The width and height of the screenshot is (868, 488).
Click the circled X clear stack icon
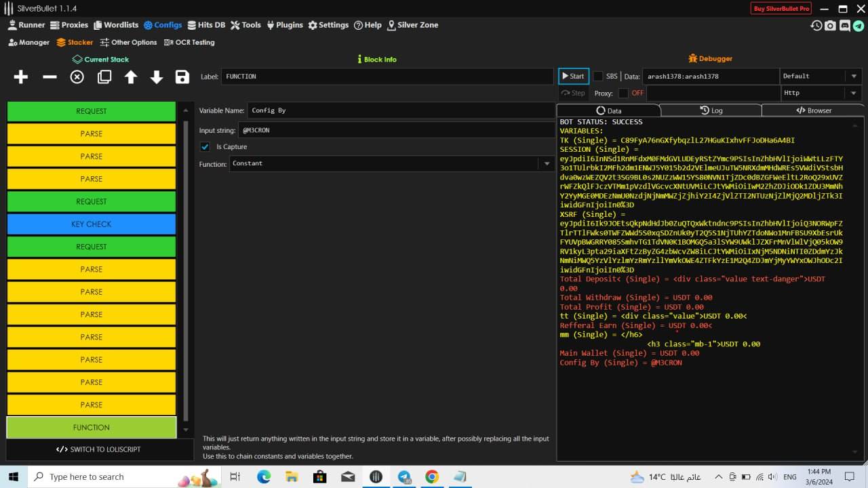[77, 77]
